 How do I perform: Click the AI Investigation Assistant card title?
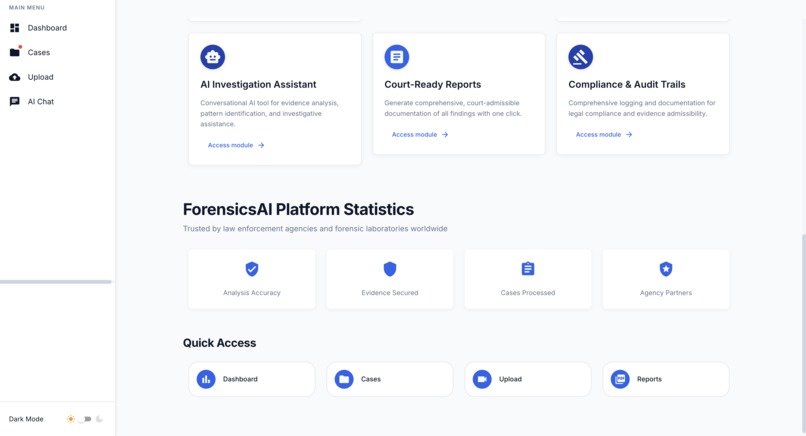pyautogui.click(x=258, y=84)
